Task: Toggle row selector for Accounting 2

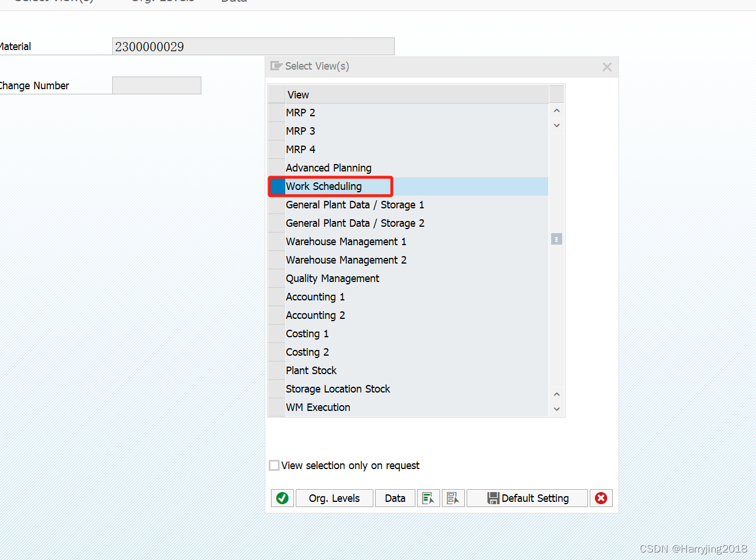Action: click(x=277, y=315)
